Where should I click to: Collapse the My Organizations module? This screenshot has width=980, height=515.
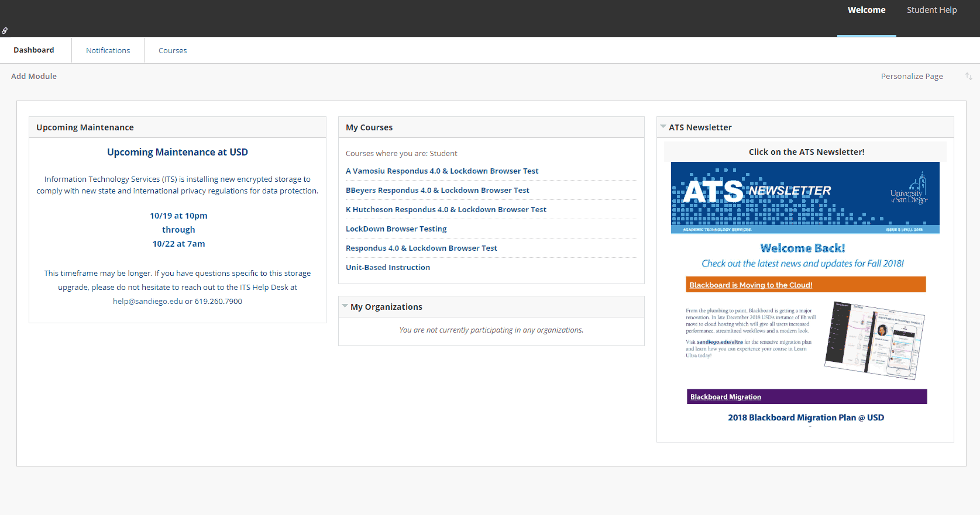click(x=345, y=306)
